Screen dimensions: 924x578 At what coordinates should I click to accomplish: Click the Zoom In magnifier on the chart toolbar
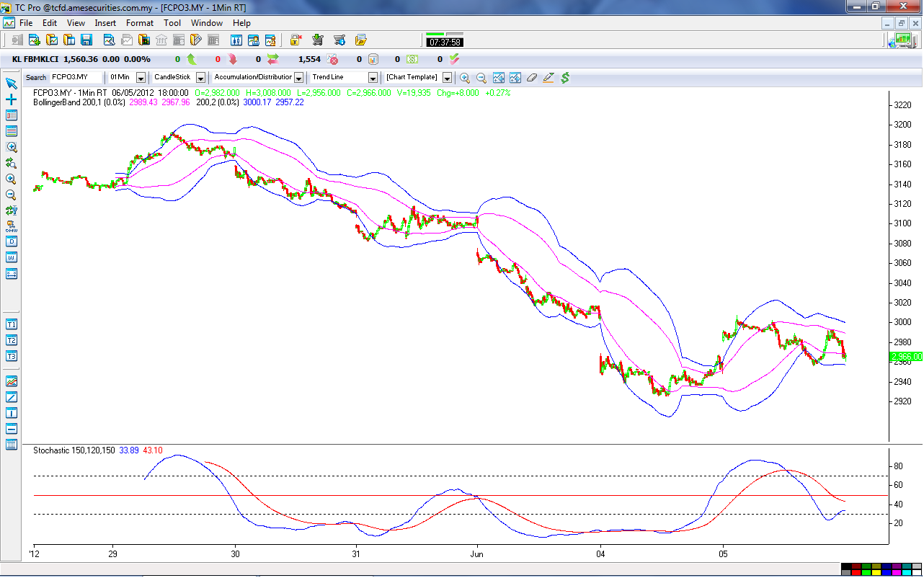coord(466,77)
